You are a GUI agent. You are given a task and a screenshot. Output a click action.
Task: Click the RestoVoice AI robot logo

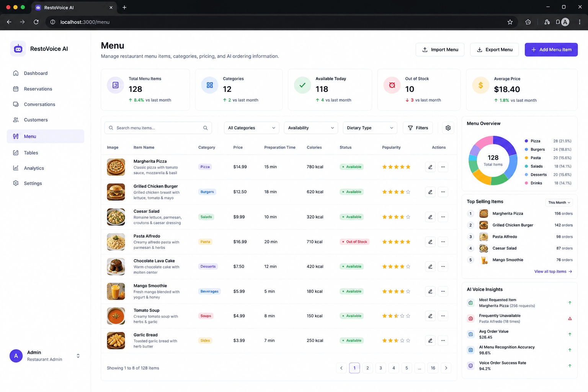coord(18,49)
